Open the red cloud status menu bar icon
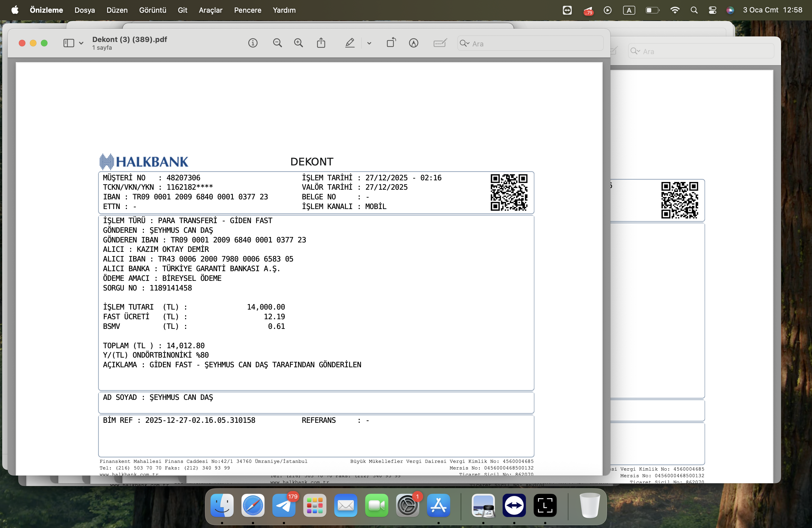The width and height of the screenshot is (812, 528). [x=588, y=10]
